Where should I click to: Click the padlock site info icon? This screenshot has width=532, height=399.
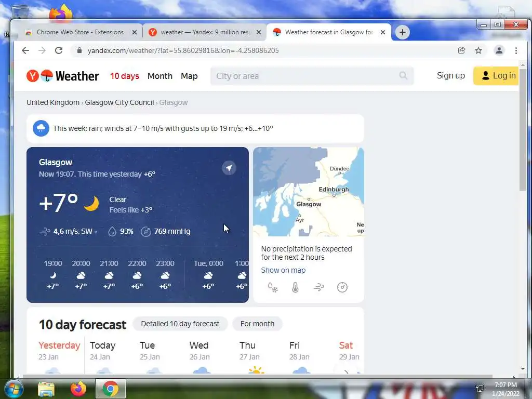(x=79, y=50)
